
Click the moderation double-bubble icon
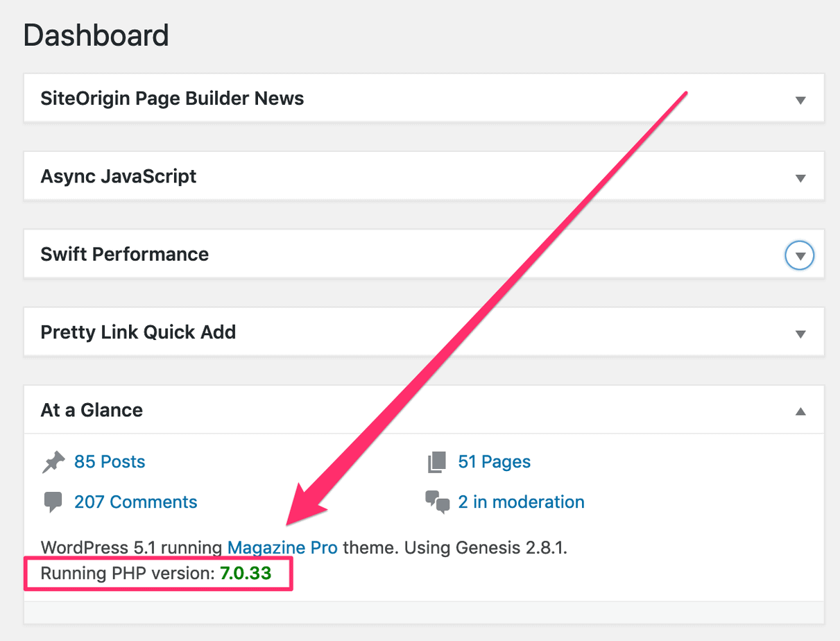438,502
